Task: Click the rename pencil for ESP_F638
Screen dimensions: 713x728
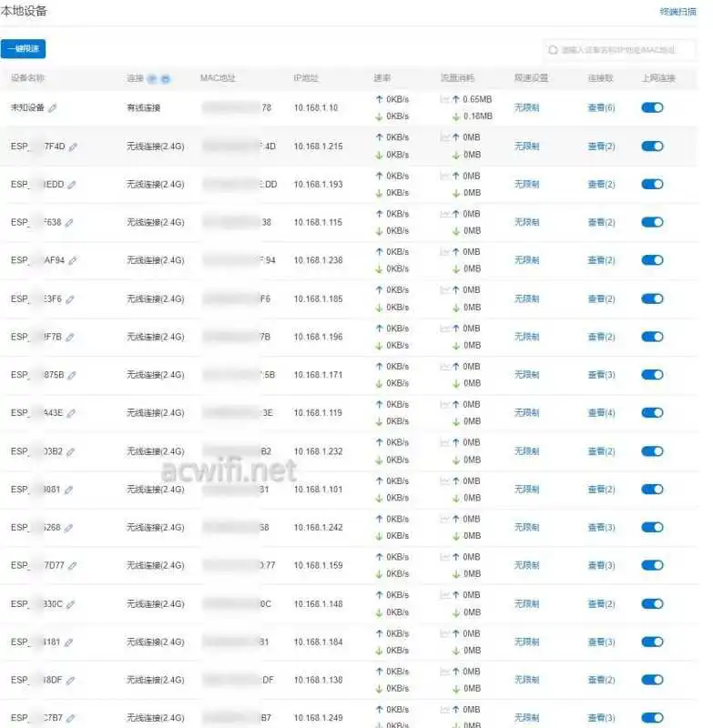Action: (x=69, y=222)
